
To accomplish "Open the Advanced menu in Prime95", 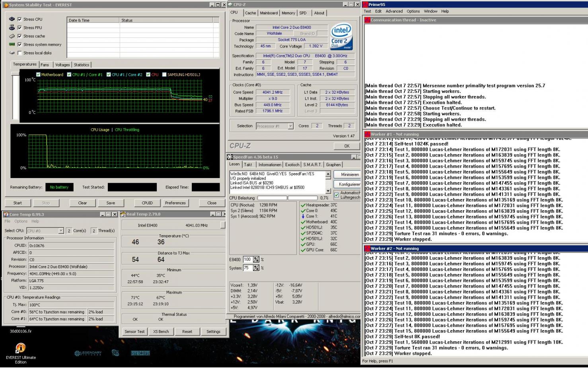I will (394, 11).
